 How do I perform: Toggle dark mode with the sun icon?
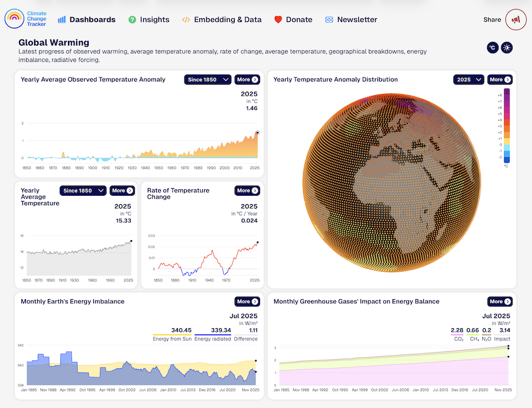pos(507,47)
